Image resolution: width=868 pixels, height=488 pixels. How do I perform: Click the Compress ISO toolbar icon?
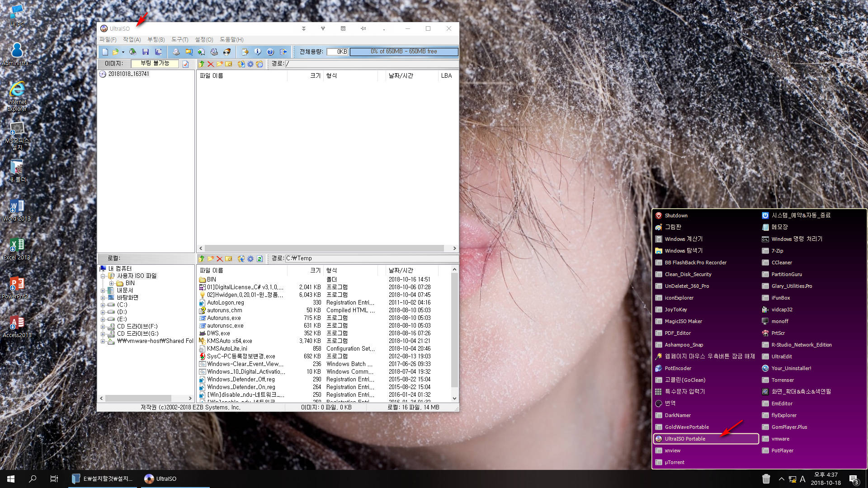coord(189,52)
